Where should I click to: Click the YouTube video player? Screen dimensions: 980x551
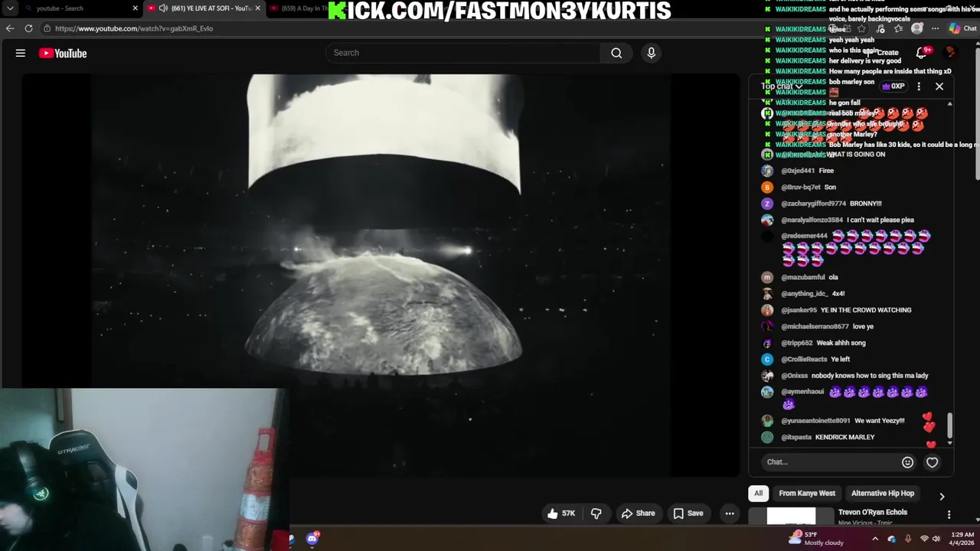pyautogui.click(x=381, y=275)
